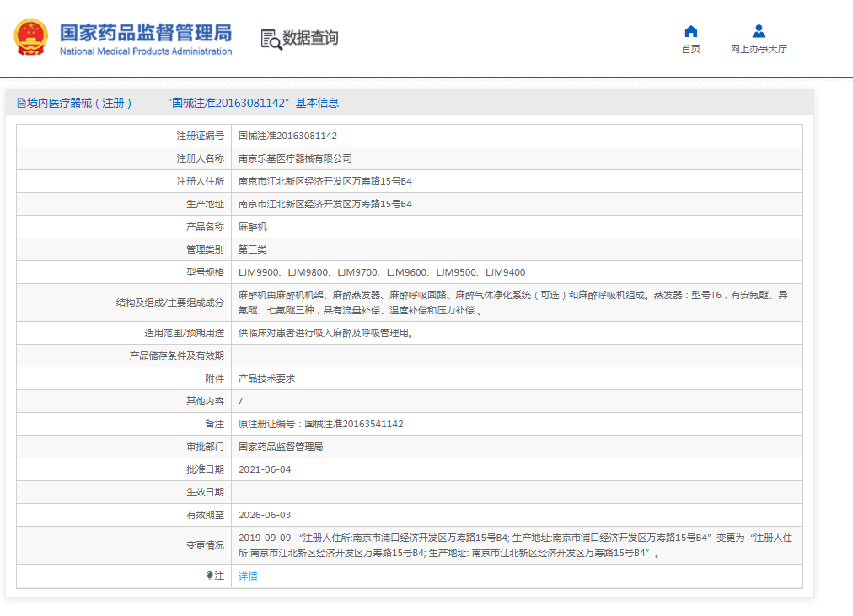Click the National Medical Products Administration subtitle

[x=145, y=51]
